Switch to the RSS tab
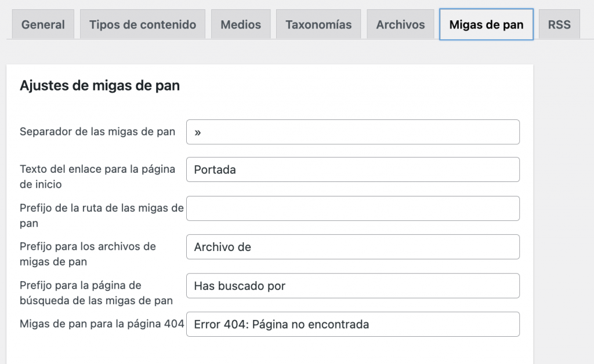594x364 pixels. tap(559, 25)
